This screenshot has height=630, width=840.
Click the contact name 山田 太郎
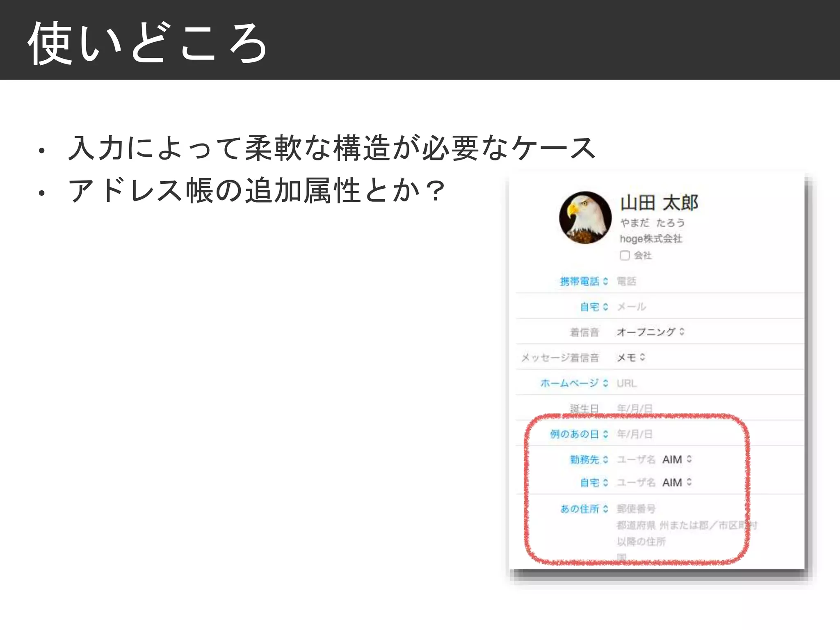pos(659,203)
